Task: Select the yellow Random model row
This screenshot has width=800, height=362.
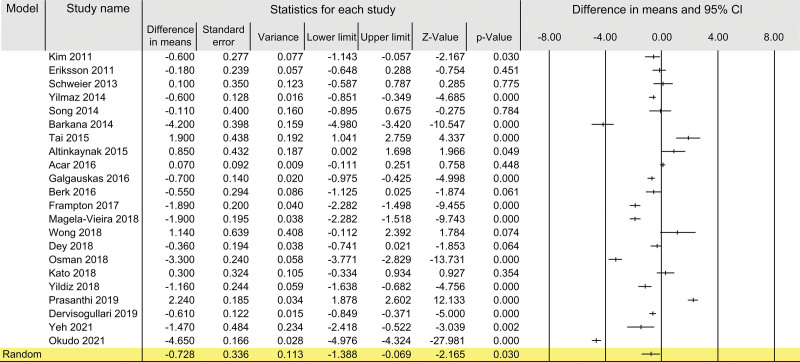Action: [x=400, y=354]
